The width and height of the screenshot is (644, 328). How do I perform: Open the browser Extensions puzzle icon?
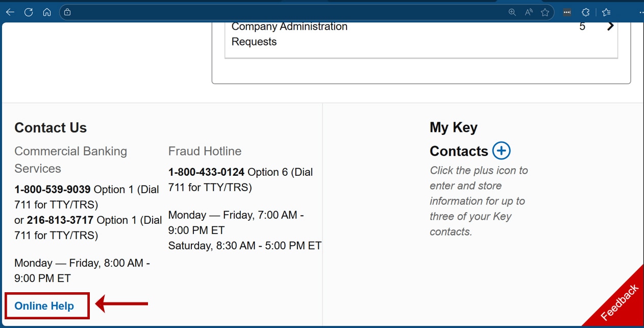point(586,12)
